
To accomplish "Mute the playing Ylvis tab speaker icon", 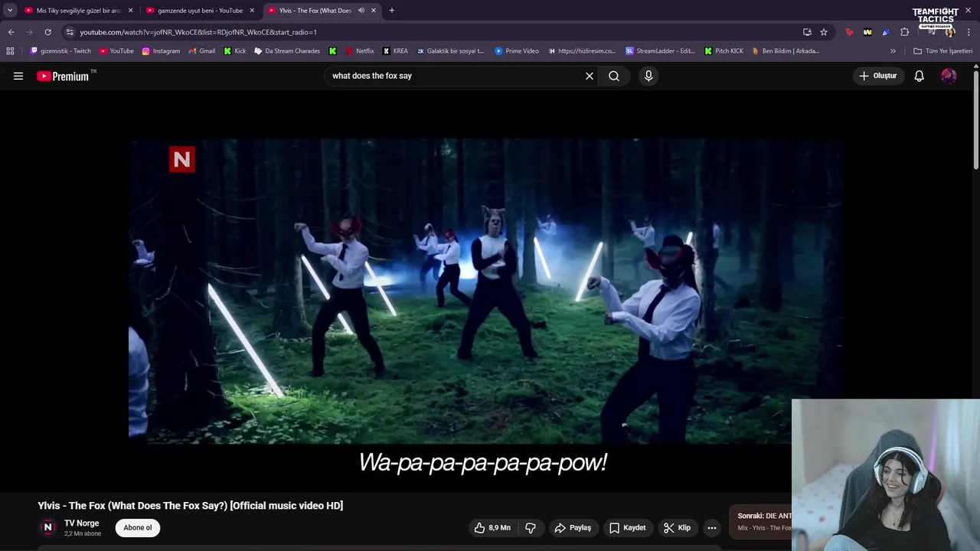I will [361, 11].
